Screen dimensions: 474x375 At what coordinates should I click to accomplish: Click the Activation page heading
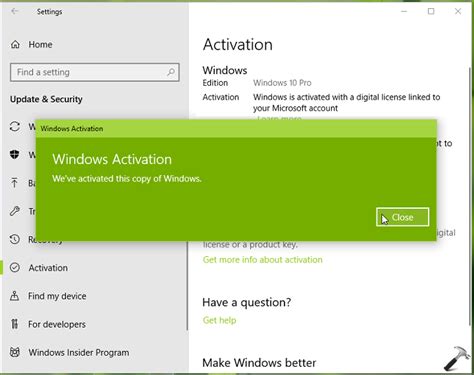(238, 44)
